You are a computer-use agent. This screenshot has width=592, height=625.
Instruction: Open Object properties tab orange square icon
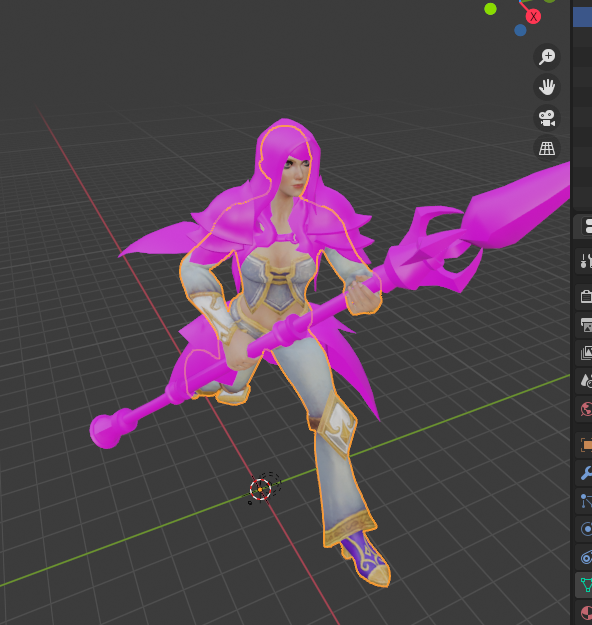[x=585, y=445]
